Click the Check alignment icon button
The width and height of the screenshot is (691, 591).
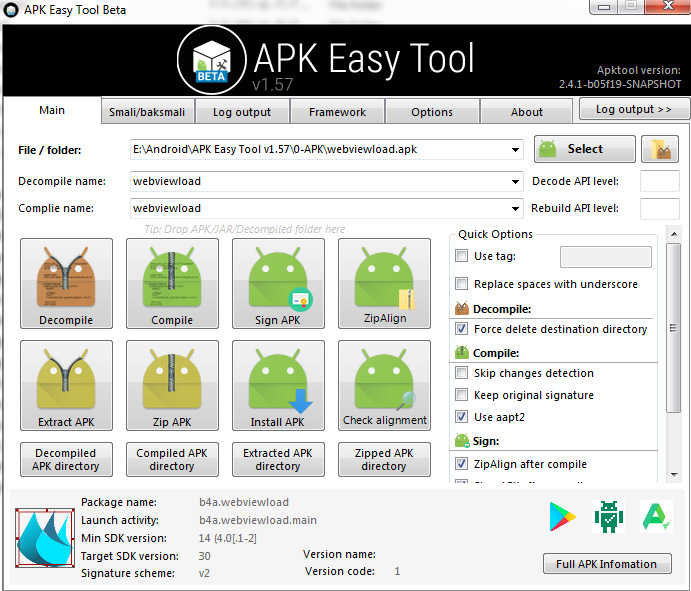point(384,385)
